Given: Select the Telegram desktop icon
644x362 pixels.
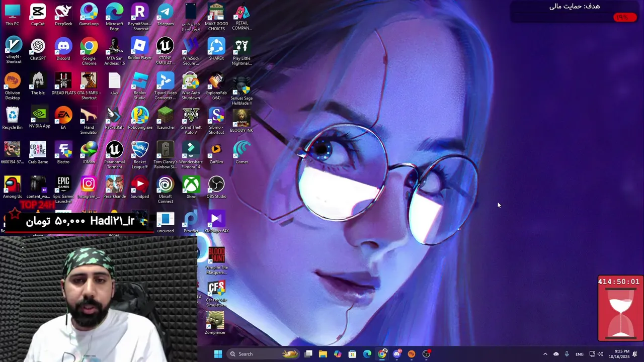Looking at the screenshot, I should tap(166, 15).
